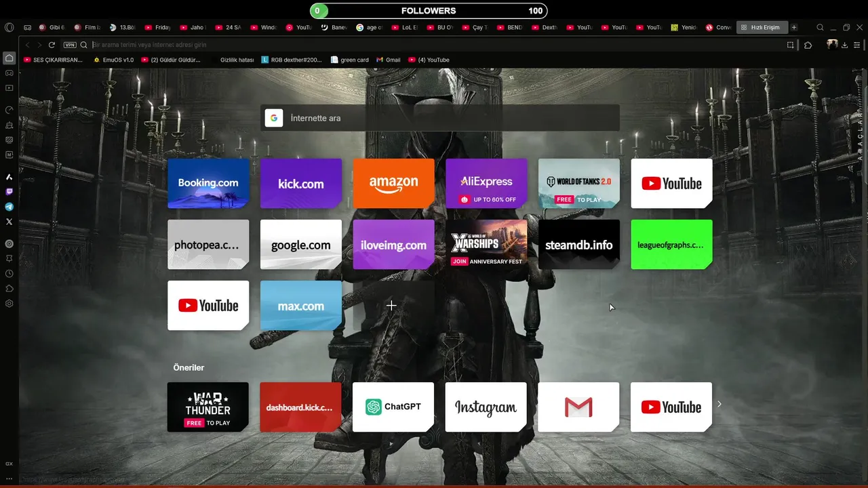Open the GX Corner gamepad icon in sidebar
Screen dimensions: 868x488
click(9, 73)
